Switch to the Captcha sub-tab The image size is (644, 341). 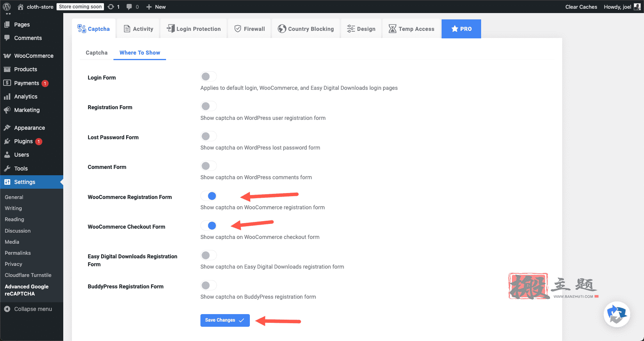(x=96, y=53)
